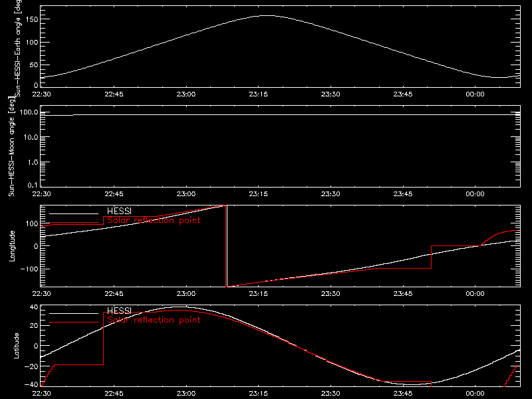This screenshot has width=532, height=399.
Task: Click the 10.0 tick on Sun-HESSI-Moon axis
Action: coord(31,137)
